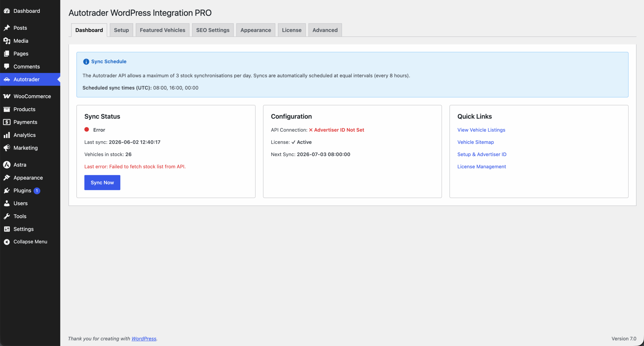Screen dimensions: 644x346
Task: Click the red Error status dot
Action: [87, 129]
